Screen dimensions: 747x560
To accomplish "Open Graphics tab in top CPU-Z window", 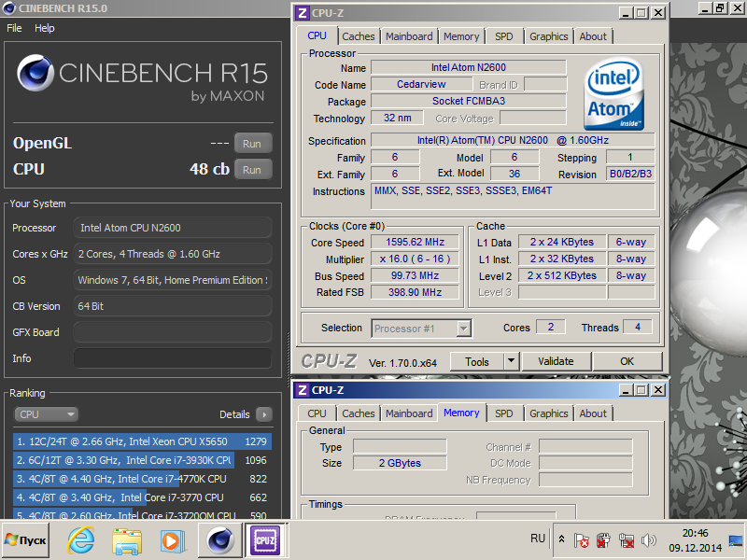I will pos(549,36).
